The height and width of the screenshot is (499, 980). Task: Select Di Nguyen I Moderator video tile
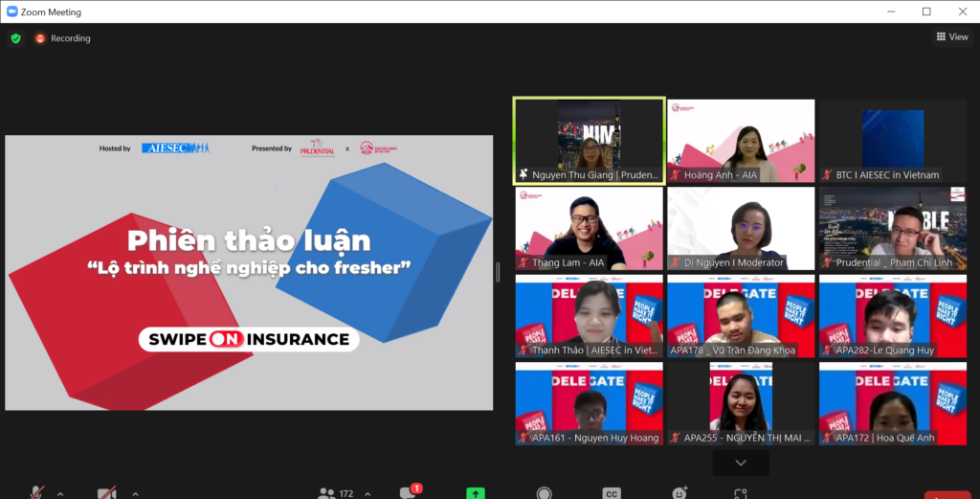(741, 228)
